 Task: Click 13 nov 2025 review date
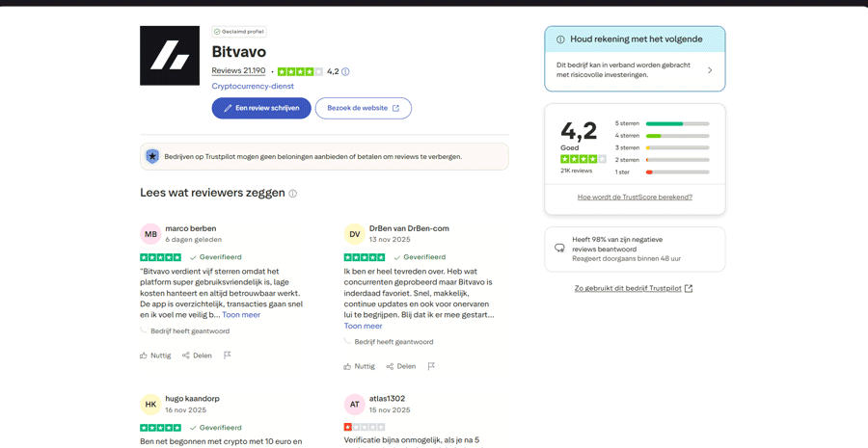(x=390, y=240)
